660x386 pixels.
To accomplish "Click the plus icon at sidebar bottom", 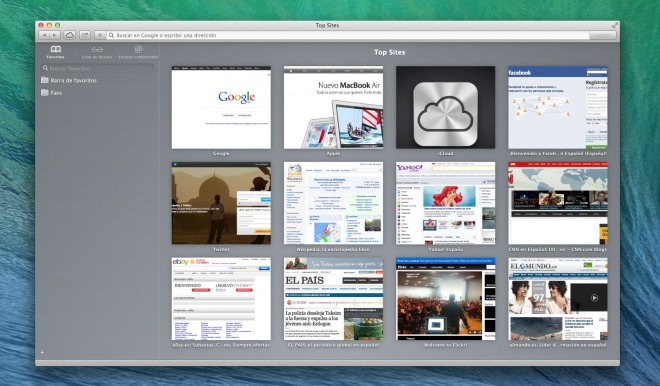I will tap(42, 352).
